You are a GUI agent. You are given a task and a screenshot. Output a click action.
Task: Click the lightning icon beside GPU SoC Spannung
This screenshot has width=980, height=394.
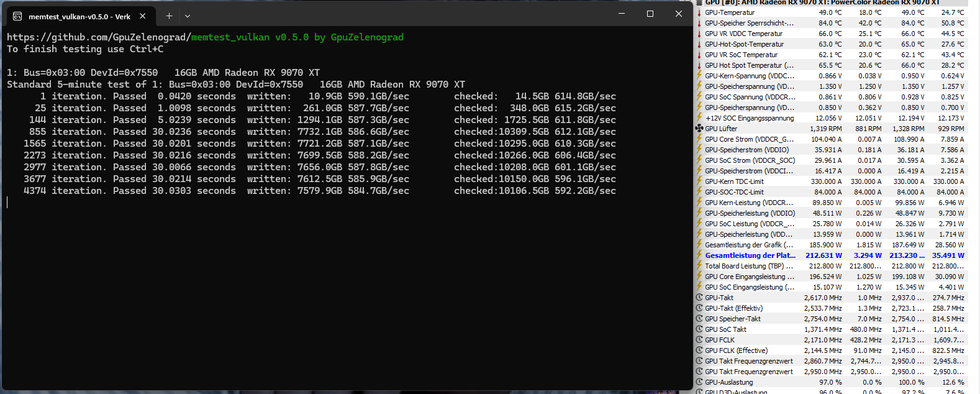click(699, 97)
